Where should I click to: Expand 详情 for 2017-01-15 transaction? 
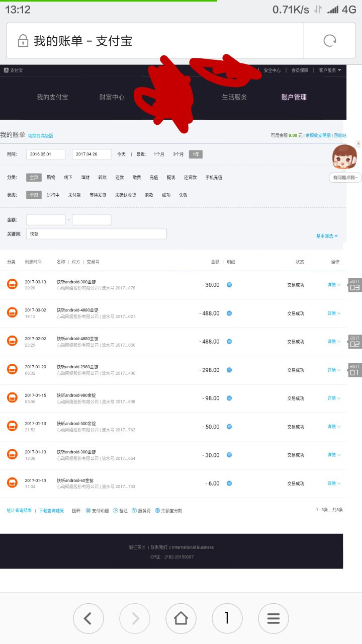334,398
